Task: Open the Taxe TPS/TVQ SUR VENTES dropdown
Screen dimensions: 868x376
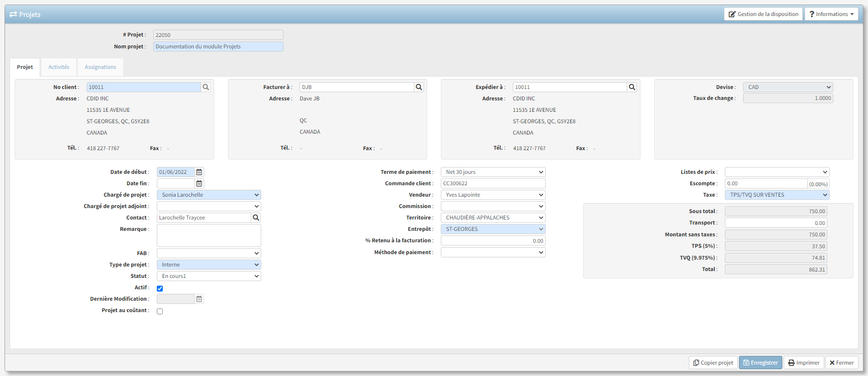Action: click(777, 195)
